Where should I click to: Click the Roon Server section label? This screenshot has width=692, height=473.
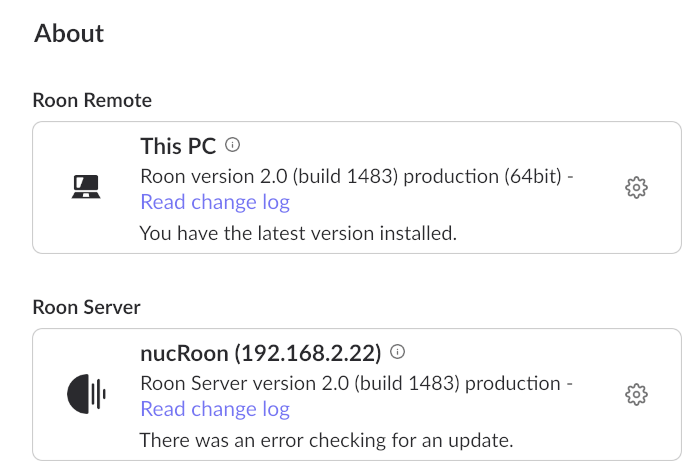[x=86, y=307]
